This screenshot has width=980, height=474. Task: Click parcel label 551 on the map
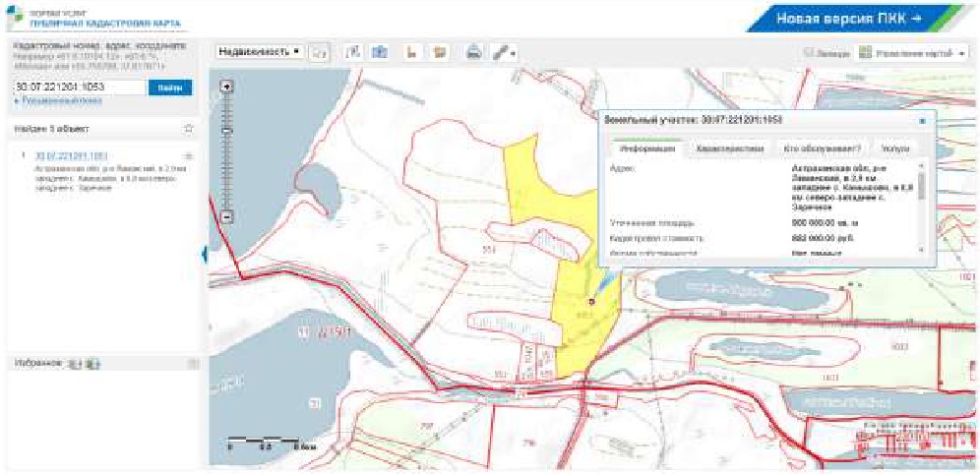coord(489,250)
